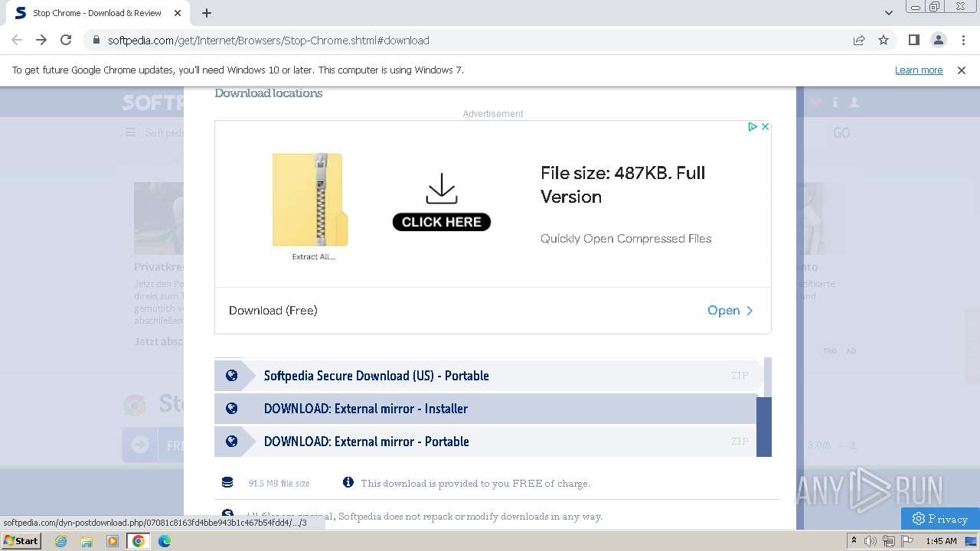The height and width of the screenshot is (551, 980).
Task: Click the GO search button
Action: point(841,133)
